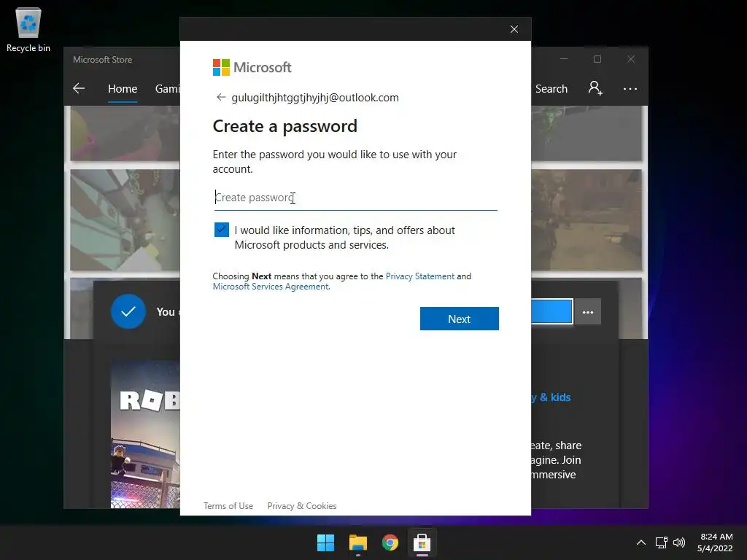
Task: Close the Microsoft account dialog
Action: tap(514, 29)
